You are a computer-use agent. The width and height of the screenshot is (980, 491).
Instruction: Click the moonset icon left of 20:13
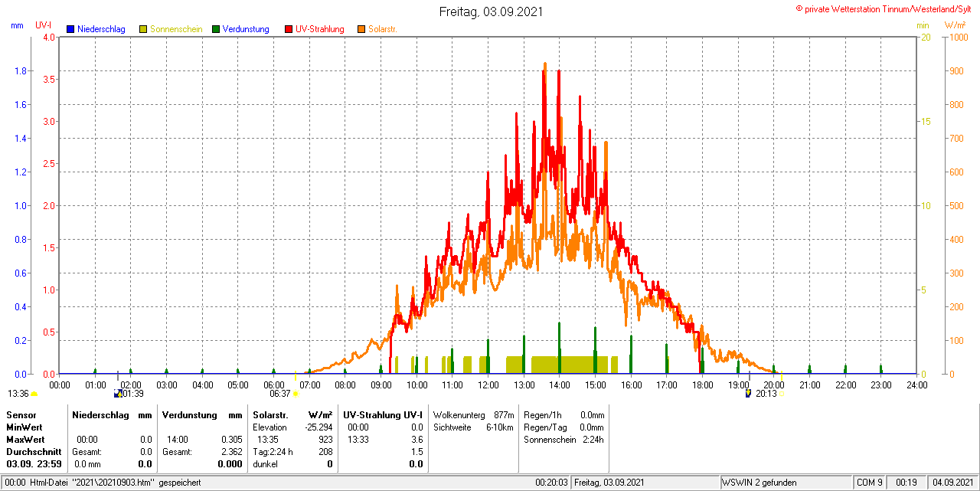click(748, 394)
